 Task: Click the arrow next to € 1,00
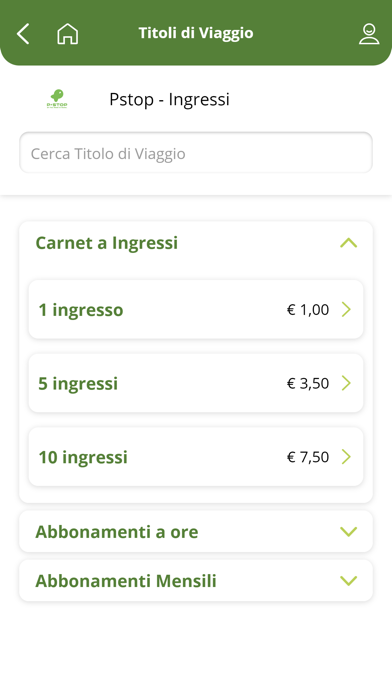pyautogui.click(x=346, y=309)
